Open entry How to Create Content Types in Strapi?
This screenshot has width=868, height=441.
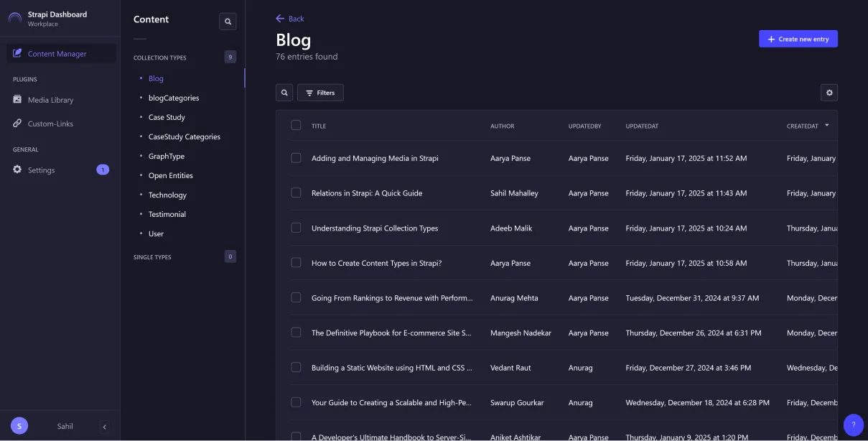click(x=377, y=263)
